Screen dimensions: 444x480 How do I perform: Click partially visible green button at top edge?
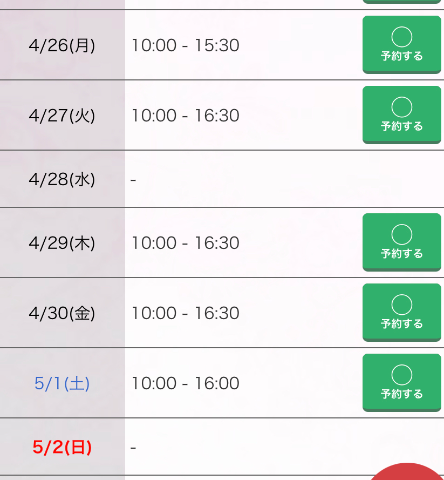pos(402,2)
